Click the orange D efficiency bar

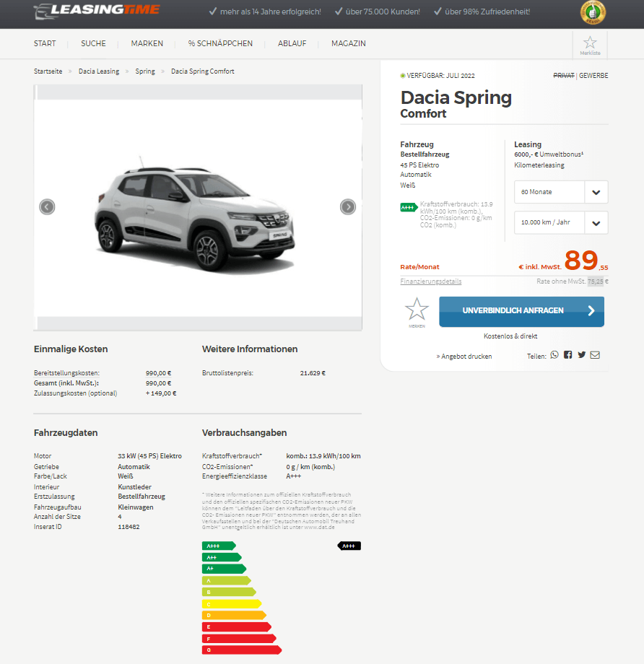235,616
